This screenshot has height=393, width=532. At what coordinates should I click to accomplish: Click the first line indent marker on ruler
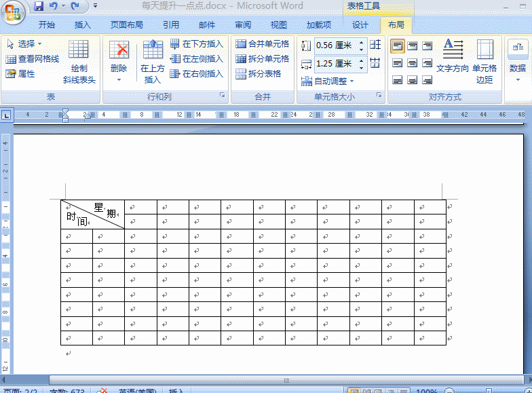65,111
